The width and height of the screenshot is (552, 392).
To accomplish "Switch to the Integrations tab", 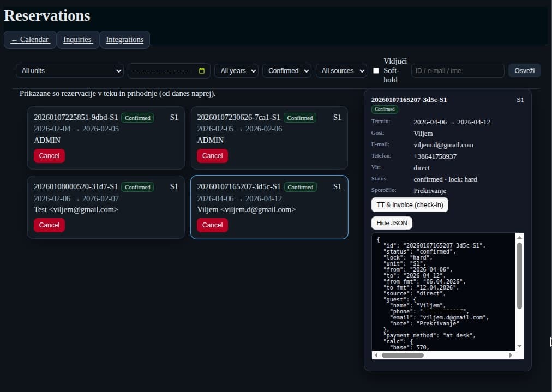I will coord(124,39).
